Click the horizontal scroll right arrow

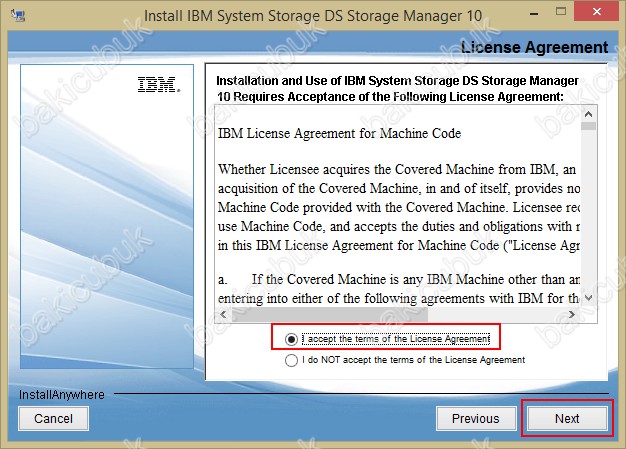click(x=572, y=314)
